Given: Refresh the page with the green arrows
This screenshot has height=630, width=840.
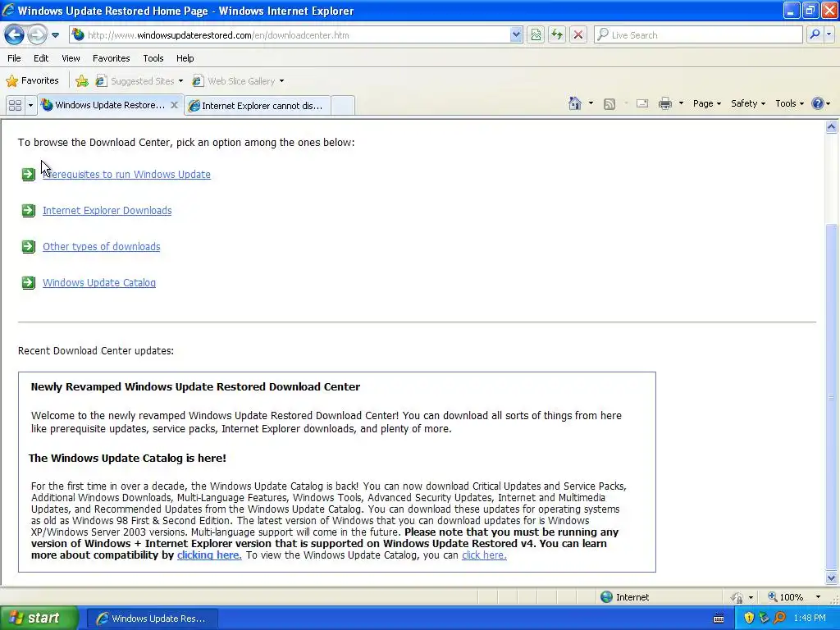Looking at the screenshot, I should (557, 35).
